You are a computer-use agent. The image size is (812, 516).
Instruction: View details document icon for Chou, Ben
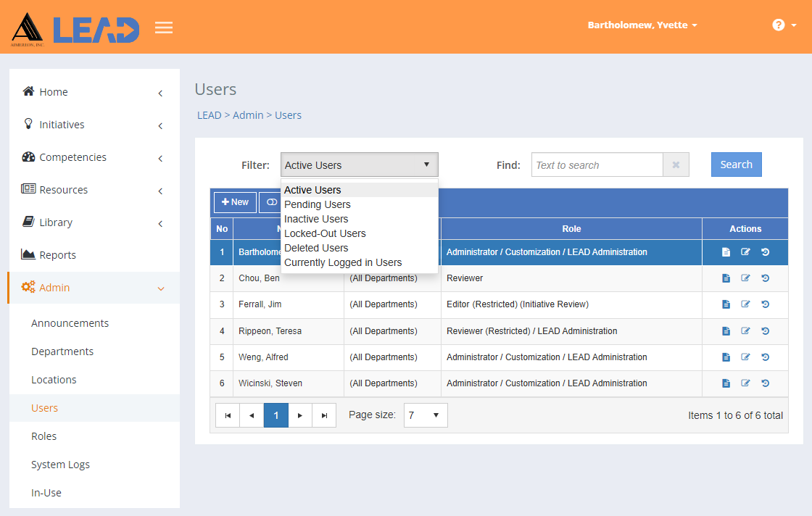click(x=726, y=278)
